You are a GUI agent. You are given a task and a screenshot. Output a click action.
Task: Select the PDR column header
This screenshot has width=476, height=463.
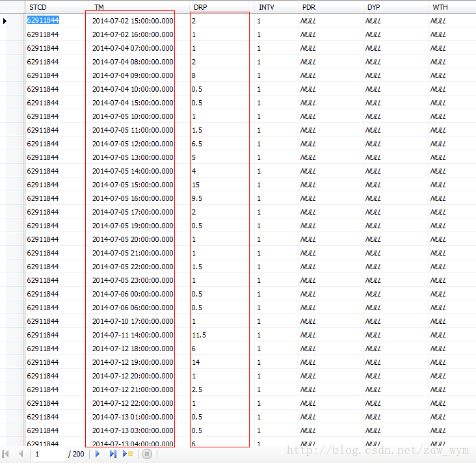(330, 7)
